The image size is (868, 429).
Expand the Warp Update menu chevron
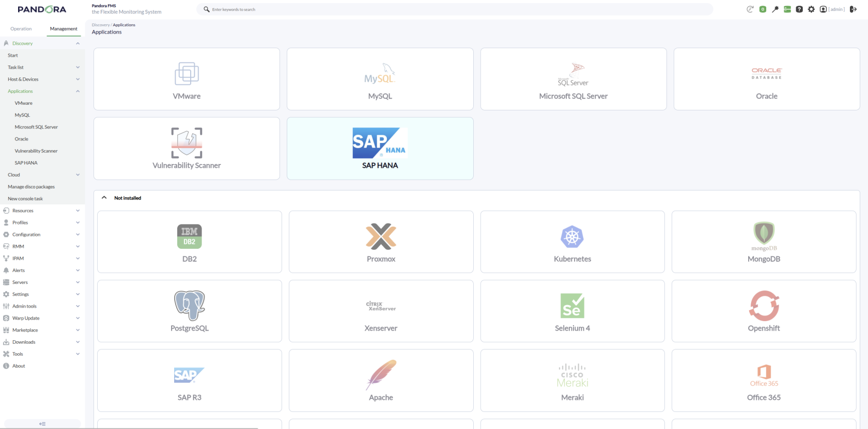(x=78, y=319)
